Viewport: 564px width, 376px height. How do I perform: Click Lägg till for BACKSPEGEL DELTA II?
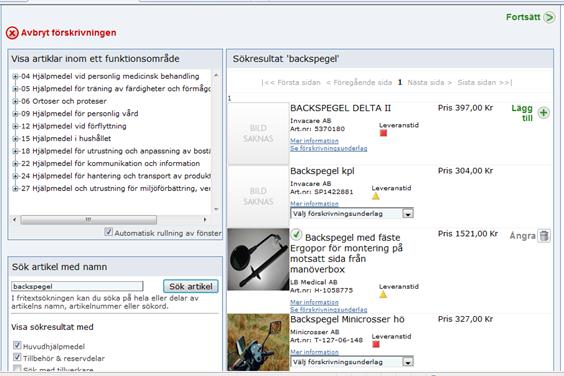pyautogui.click(x=522, y=113)
